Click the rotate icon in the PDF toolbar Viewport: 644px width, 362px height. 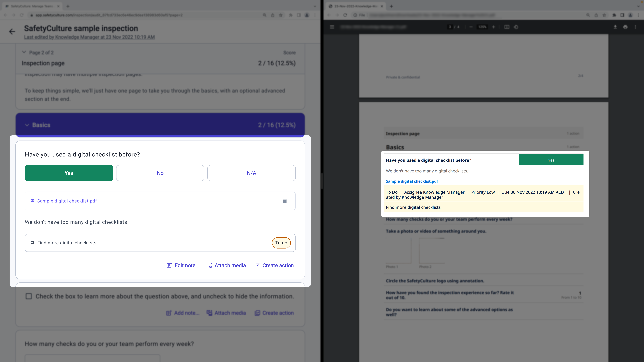(x=516, y=27)
